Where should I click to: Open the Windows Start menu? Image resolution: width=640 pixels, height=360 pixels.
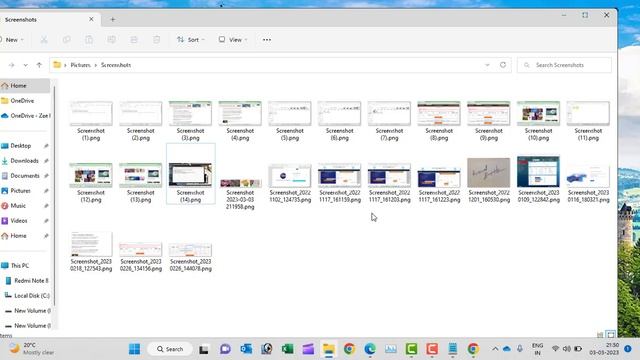click(x=134, y=349)
